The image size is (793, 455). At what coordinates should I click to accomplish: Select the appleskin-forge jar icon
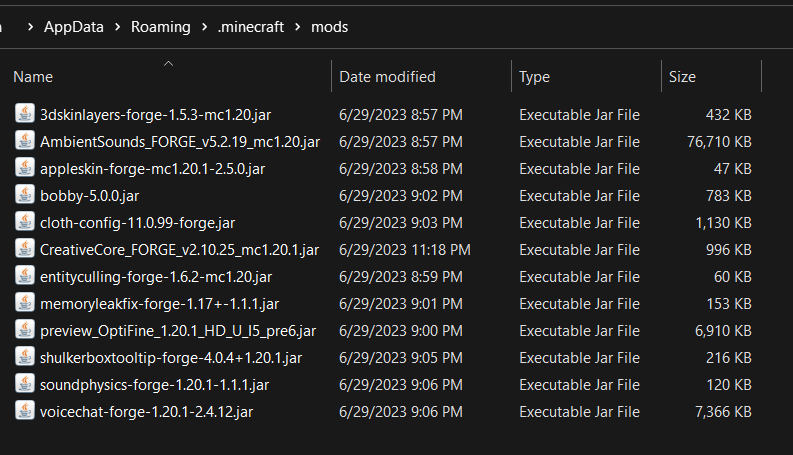point(24,167)
